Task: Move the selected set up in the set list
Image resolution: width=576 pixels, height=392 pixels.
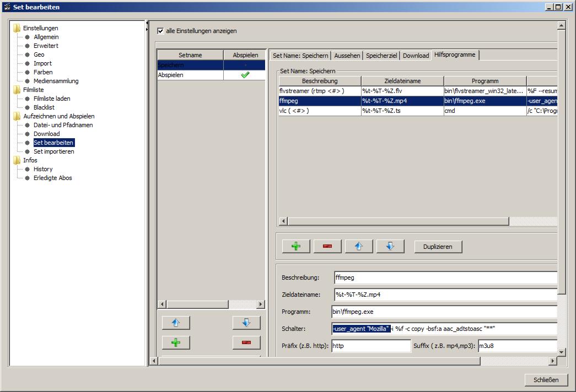Action: 176,323
